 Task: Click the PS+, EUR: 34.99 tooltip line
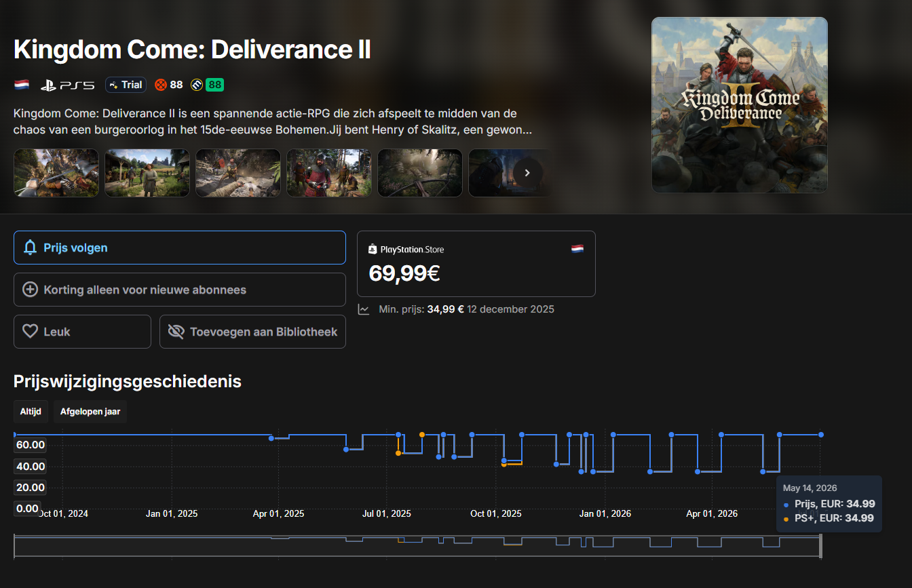[829, 518]
